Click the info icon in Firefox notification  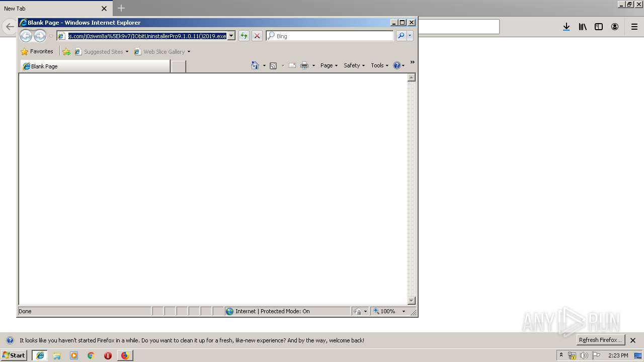(x=10, y=340)
